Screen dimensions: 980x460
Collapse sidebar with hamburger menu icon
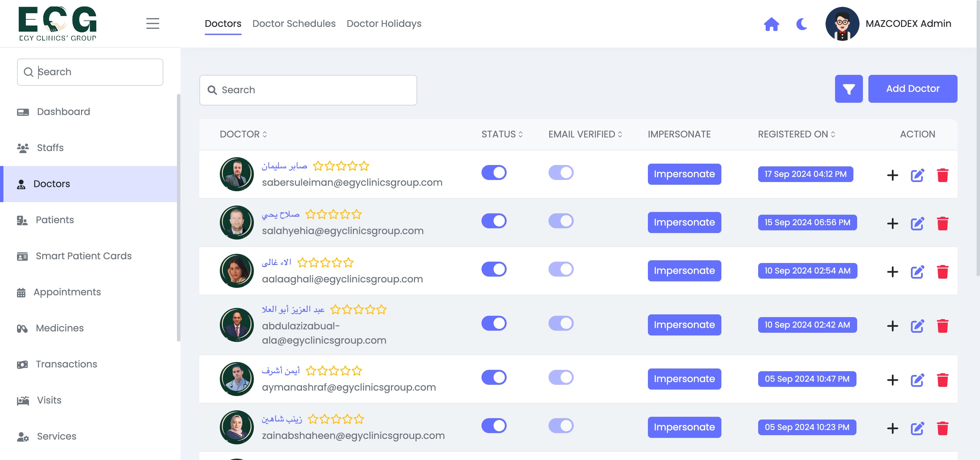[x=152, y=23]
